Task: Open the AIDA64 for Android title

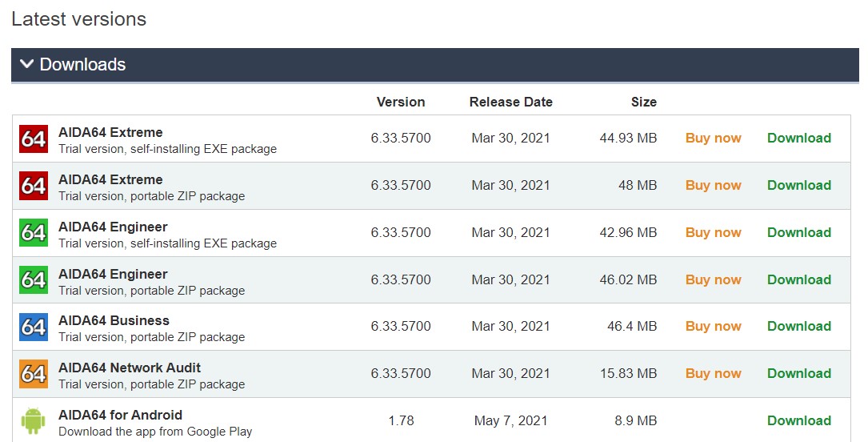Action: 120,415
